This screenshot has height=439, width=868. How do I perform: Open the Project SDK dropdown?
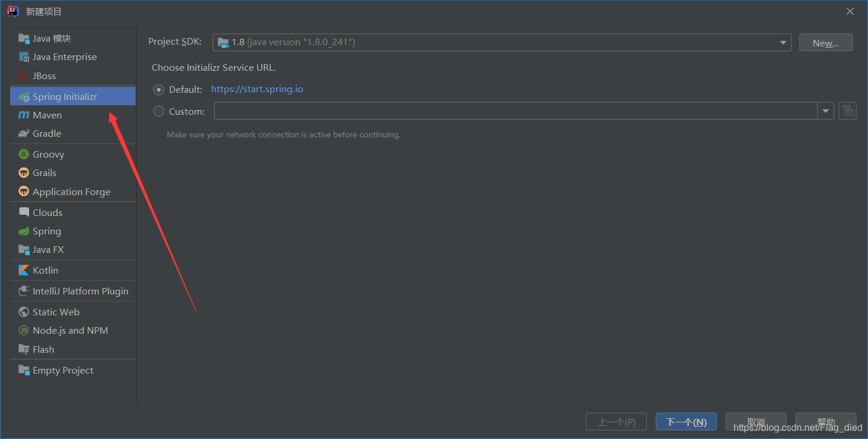[x=502, y=42]
